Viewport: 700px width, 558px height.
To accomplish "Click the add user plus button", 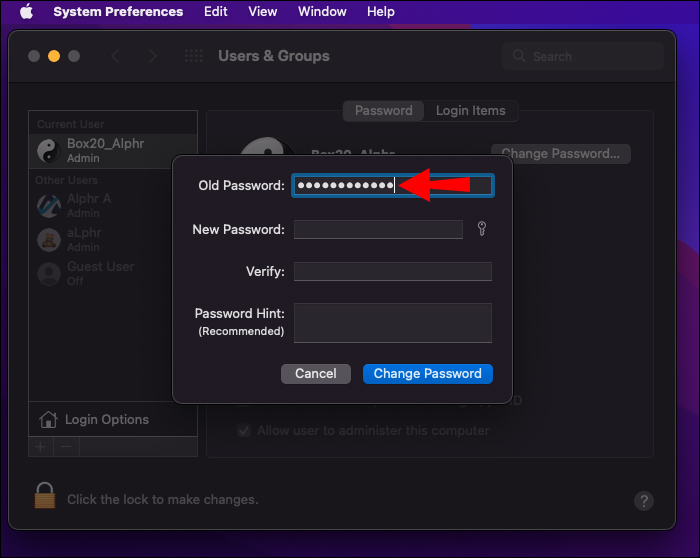I will click(41, 447).
